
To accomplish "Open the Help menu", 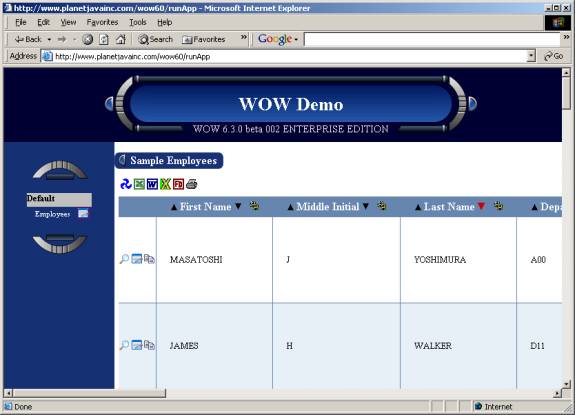I will [165, 22].
